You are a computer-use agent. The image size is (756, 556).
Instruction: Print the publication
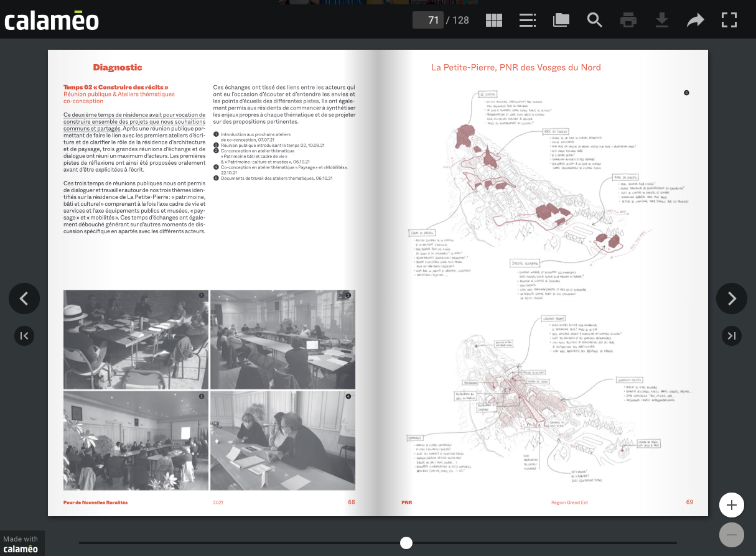click(x=628, y=20)
